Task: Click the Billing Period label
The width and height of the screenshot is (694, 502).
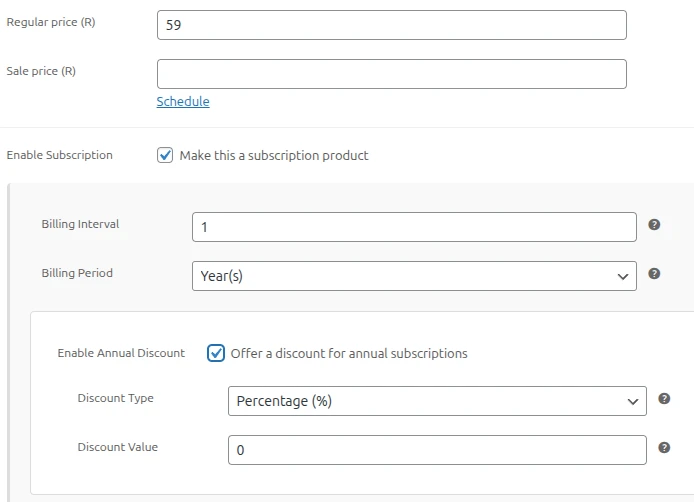Action: click(77, 273)
